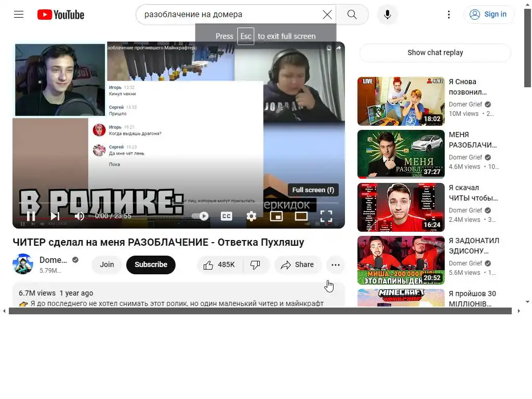The height and width of the screenshot is (399, 532).
Task: Switch to theater mode
Action: tap(301, 216)
